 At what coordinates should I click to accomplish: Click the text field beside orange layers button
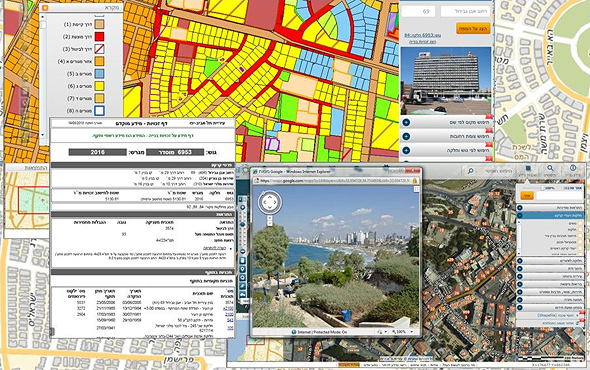(x=560, y=196)
